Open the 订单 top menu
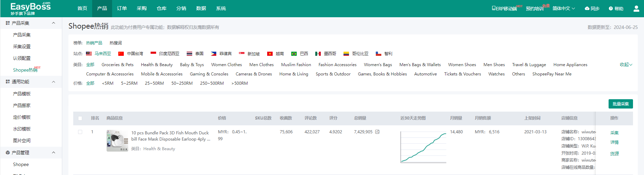The image size is (644, 175). [122, 9]
